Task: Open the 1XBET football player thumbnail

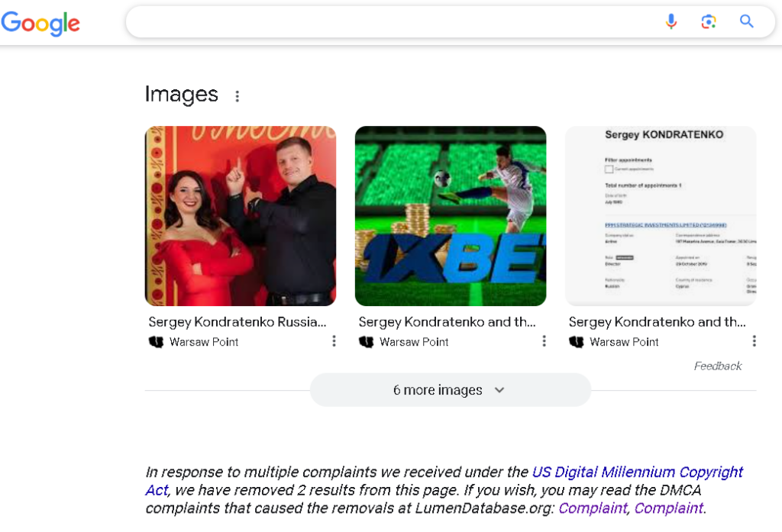Action: pyautogui.click(x=451, y=216)
